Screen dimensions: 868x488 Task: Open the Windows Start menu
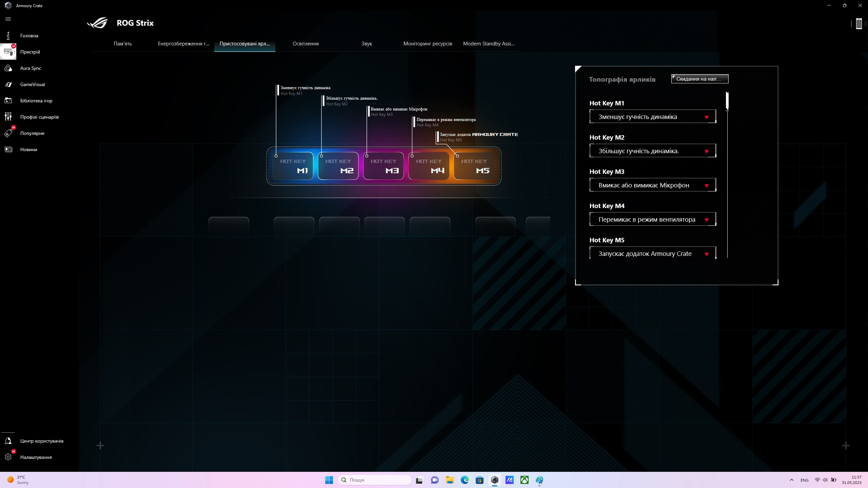329,480
